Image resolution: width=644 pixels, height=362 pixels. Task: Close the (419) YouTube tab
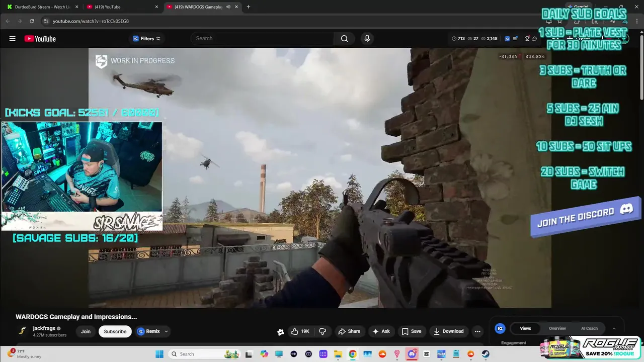156,7
